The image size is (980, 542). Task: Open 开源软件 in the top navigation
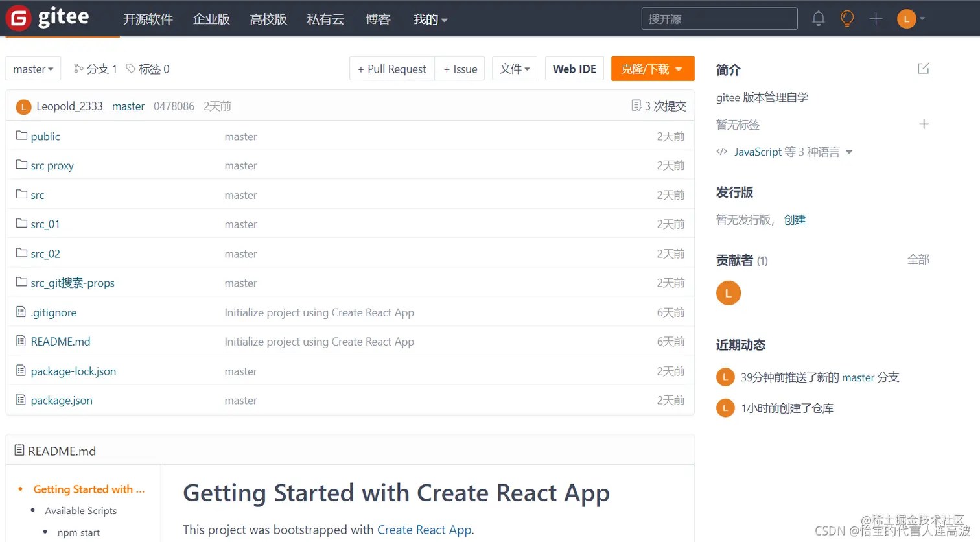click(148, 19)
